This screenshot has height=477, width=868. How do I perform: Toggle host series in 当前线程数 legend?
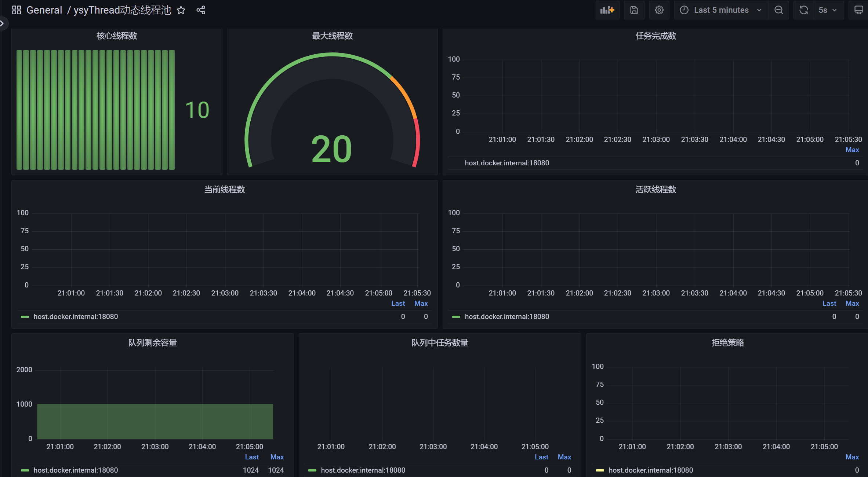pos(76,316)
